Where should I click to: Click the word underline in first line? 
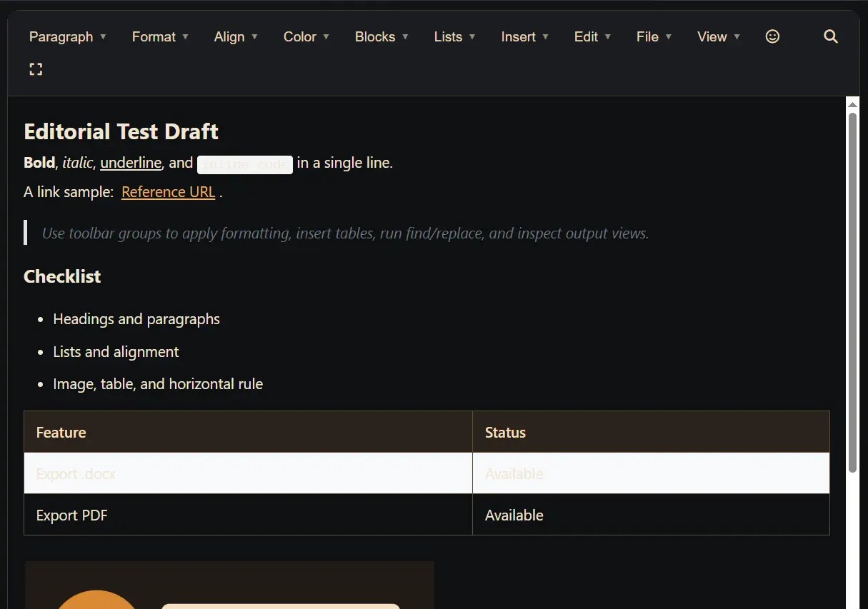point(131,163)
